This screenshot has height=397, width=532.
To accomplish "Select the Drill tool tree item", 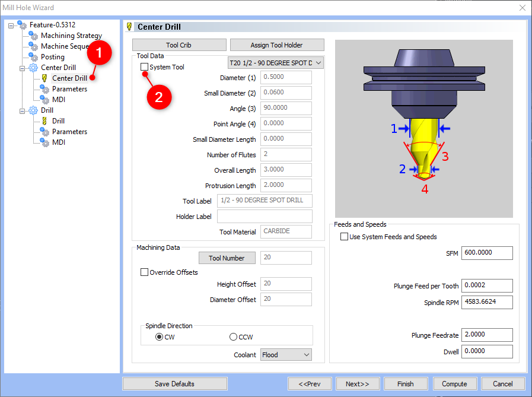I will (58, 121).
